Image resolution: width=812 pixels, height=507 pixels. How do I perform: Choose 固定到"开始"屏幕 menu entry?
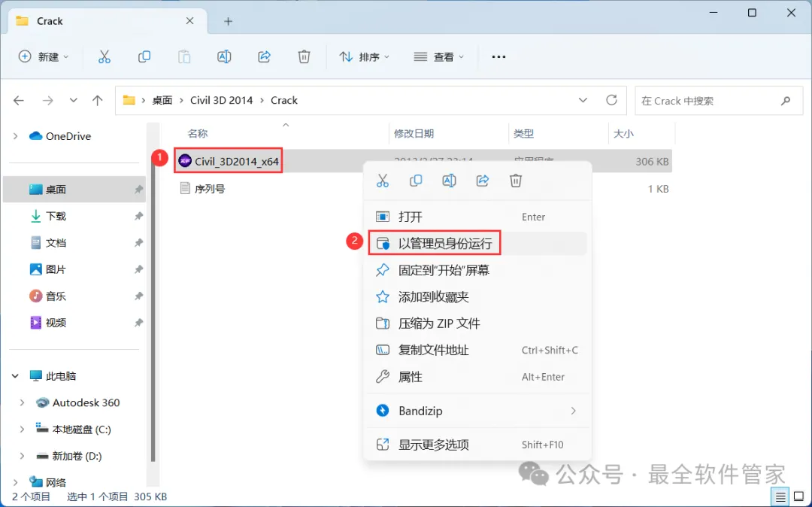[x=477, y=270]
